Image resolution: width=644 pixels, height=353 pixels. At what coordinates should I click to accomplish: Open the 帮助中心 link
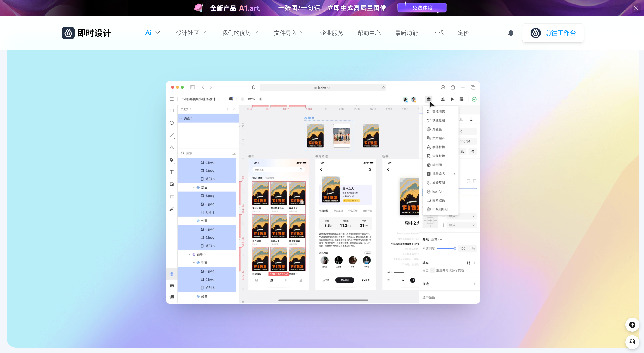point(369,33)
